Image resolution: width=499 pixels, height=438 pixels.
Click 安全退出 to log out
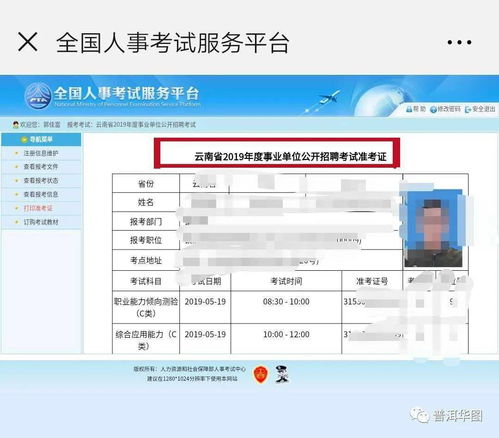[480, 109]
